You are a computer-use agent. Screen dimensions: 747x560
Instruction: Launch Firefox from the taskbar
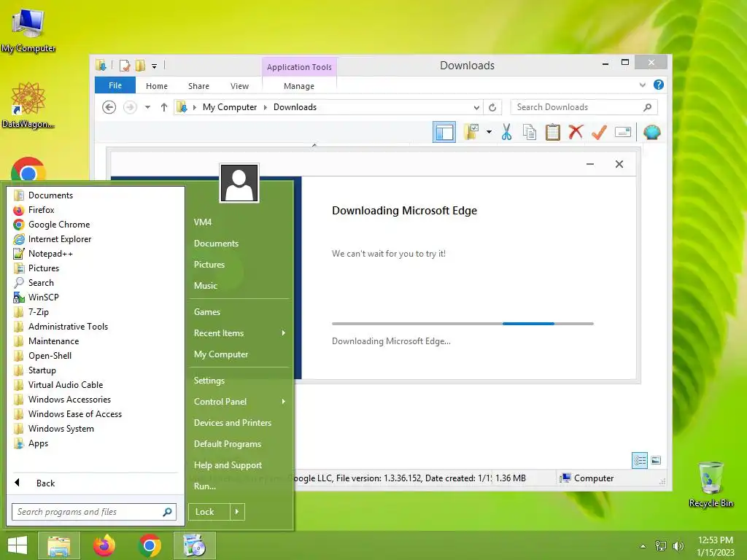(x=104, y=545)
